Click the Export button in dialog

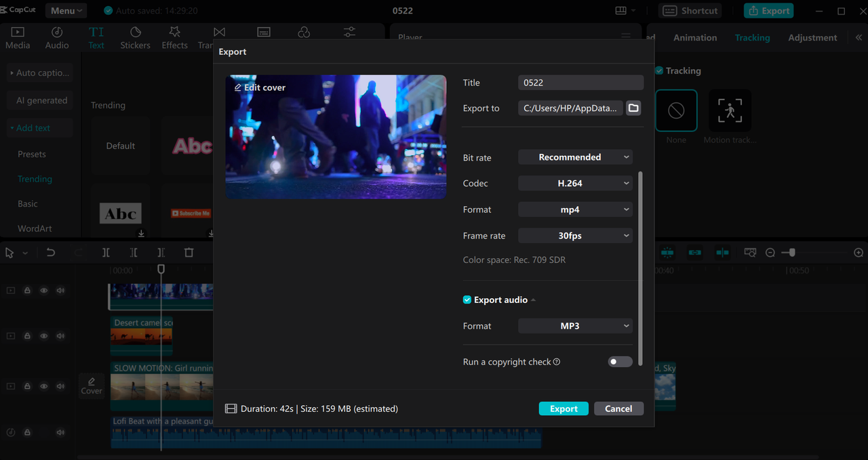564,409
